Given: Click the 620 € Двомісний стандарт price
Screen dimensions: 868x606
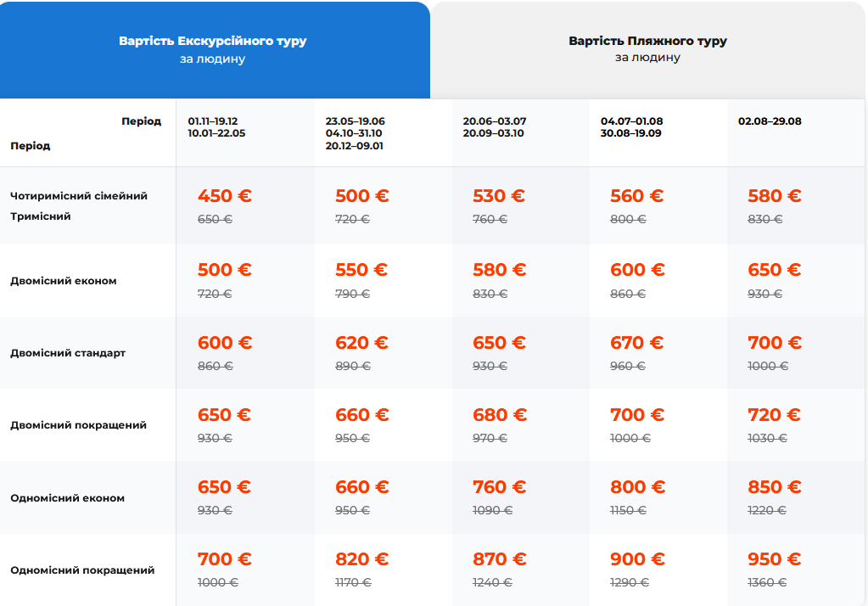Looking at the screenshot, I should 361,342.
